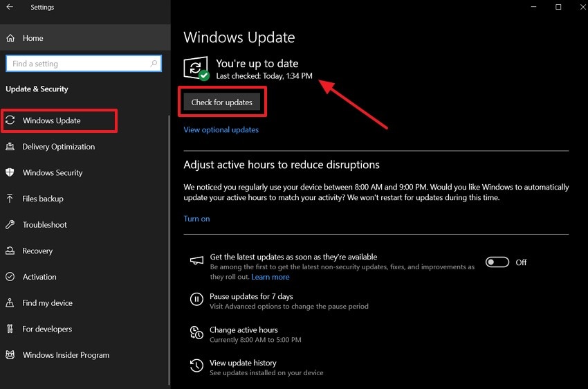This screenshot has height=389, width=588.
Task: Maximize the Settings window
Action: point(558,7)
